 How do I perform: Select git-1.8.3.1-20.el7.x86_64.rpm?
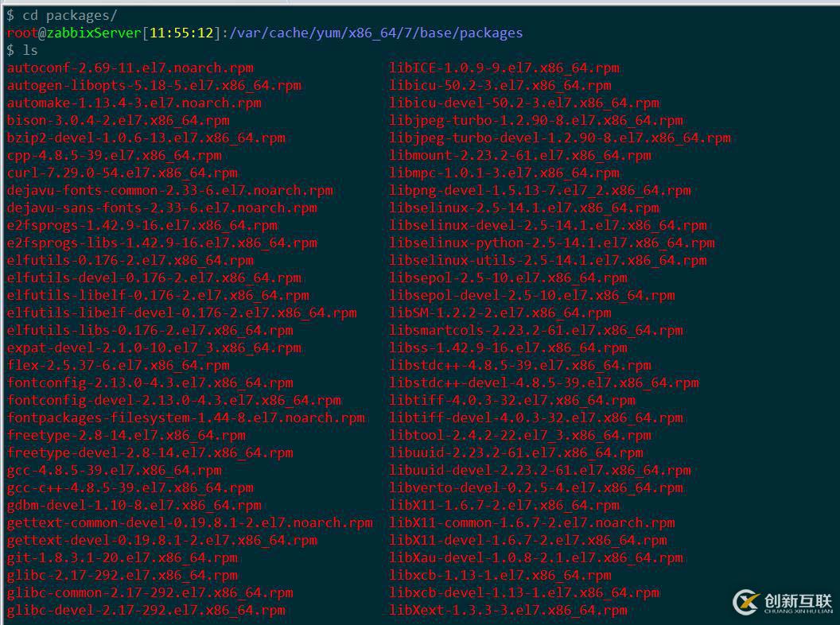tap(122, 558)
